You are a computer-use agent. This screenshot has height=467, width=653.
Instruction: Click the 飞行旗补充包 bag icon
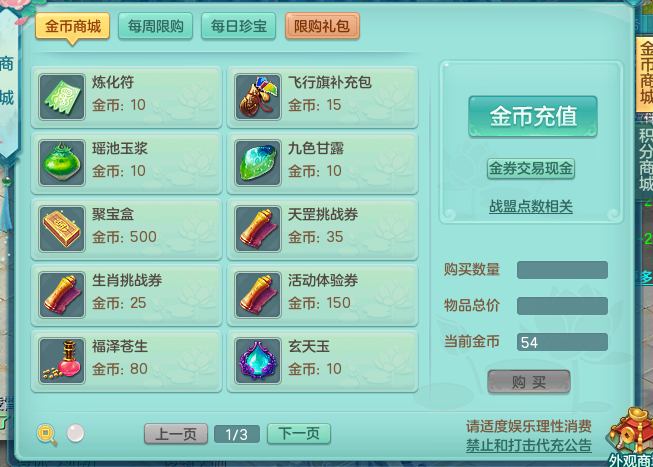pyautogui.click(x=258, y=97)
